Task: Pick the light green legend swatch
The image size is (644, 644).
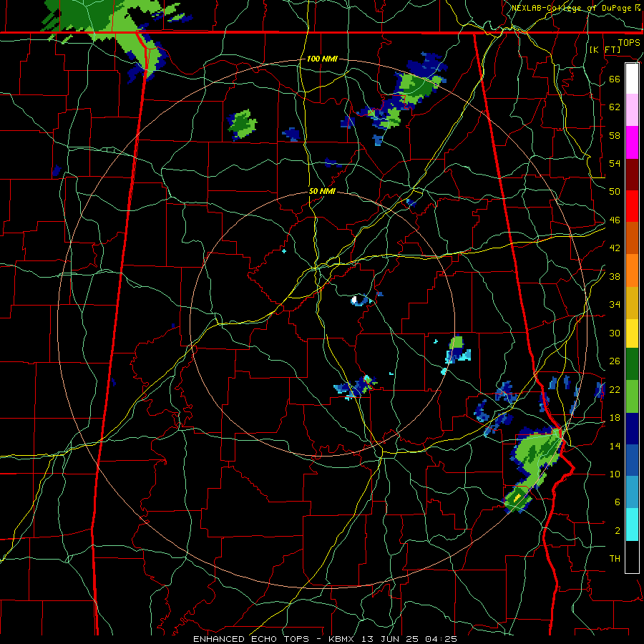Action: (632, 396)
